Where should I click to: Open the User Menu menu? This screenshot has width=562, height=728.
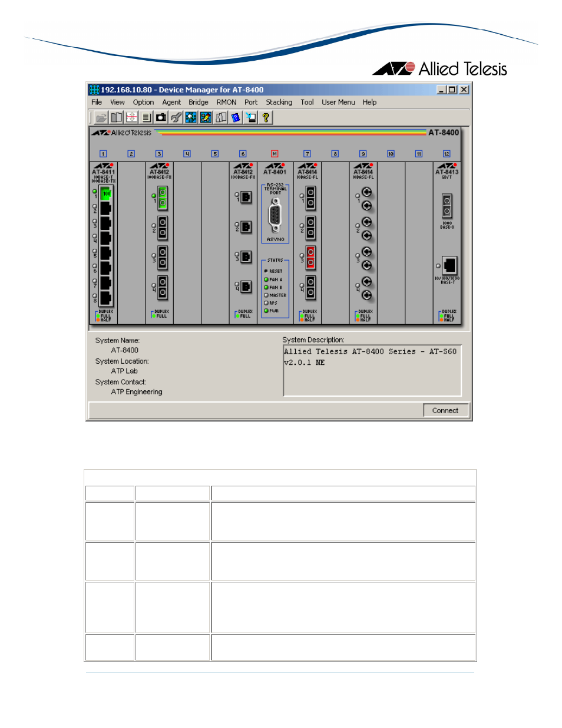click(338, 102)
